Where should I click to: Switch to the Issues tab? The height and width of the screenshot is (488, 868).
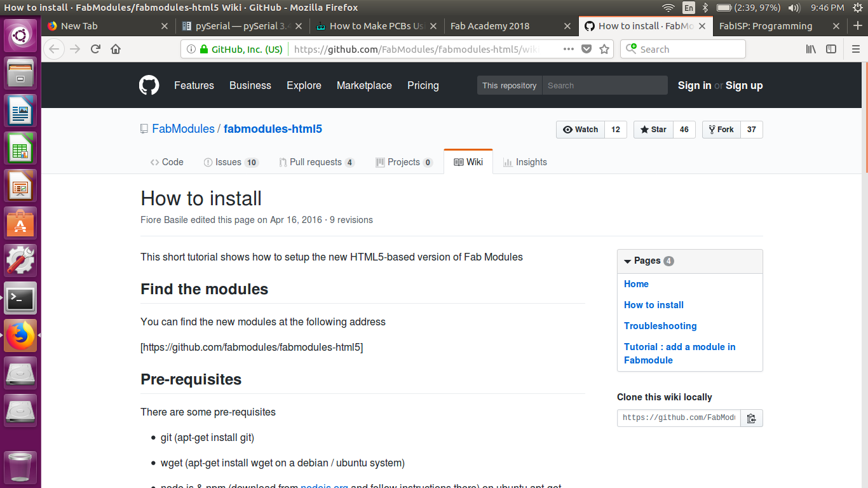(227, 162)
